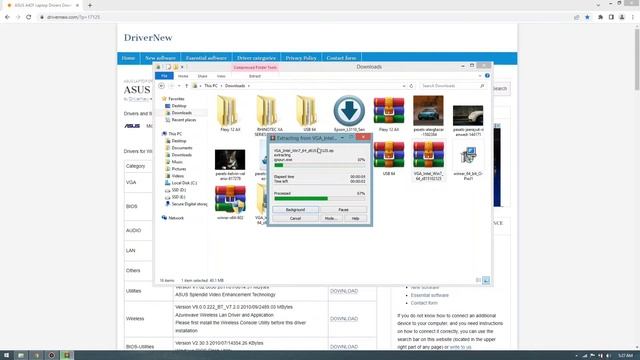The image size is (640, 360).
Task: Click Explorer Back arrow button
Action: (x=162, y=86)
